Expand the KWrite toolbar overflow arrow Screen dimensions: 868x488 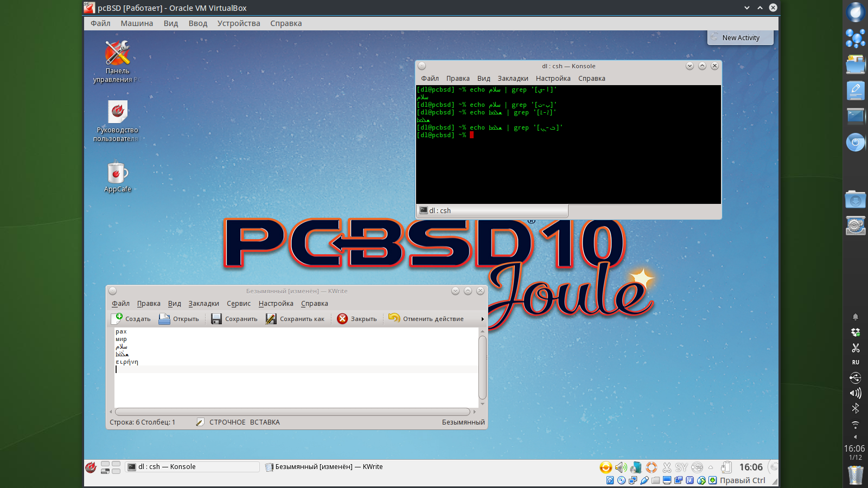(482, 319)
